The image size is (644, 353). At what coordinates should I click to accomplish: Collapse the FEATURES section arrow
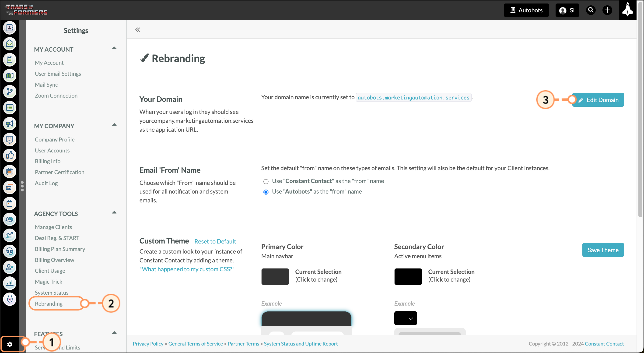[114, 333]
